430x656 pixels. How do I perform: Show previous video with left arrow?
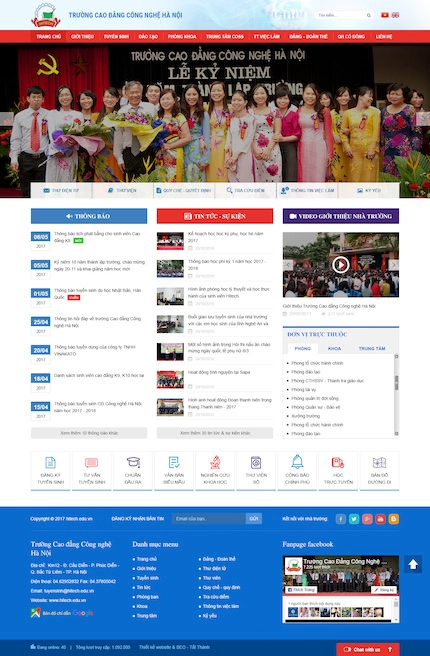pos(288,265)
